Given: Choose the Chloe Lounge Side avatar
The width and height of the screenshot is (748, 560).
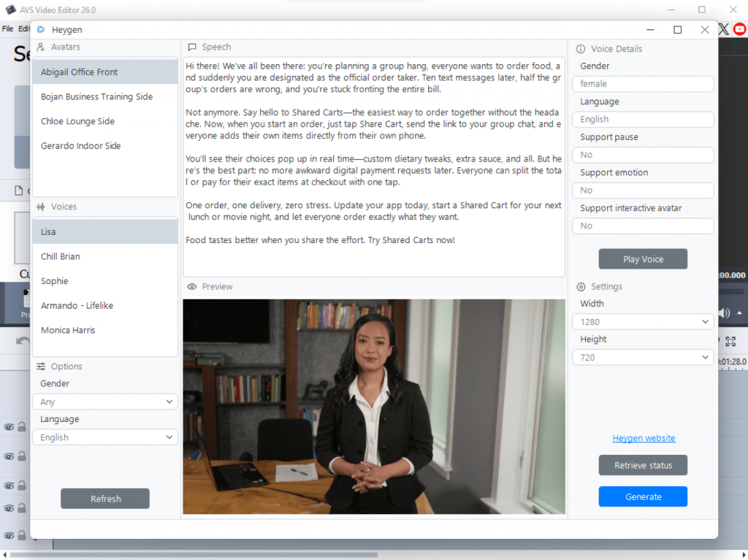Looking at the screenshot, I should tap(105, 121).
